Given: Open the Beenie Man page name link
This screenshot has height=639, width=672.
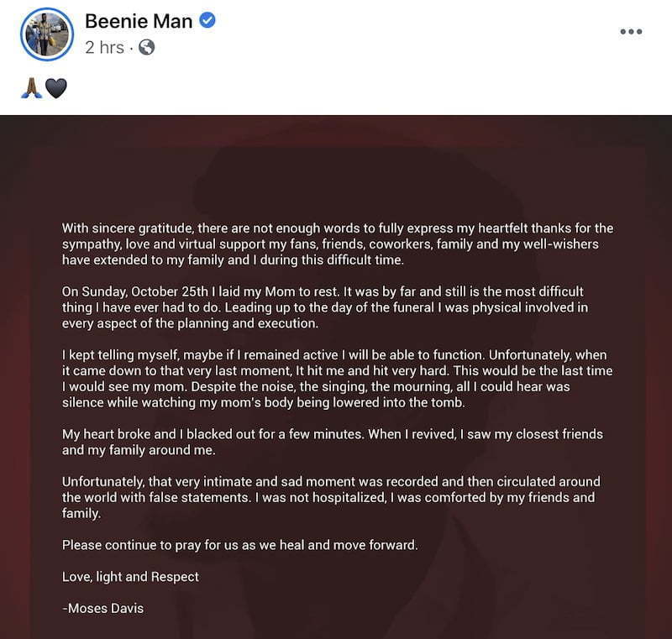Looking at the screenshot, I should click(139, 22).
